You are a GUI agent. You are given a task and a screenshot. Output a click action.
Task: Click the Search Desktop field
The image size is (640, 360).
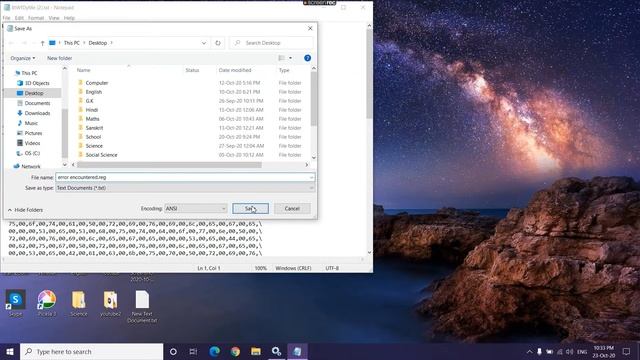coord(271,43)
